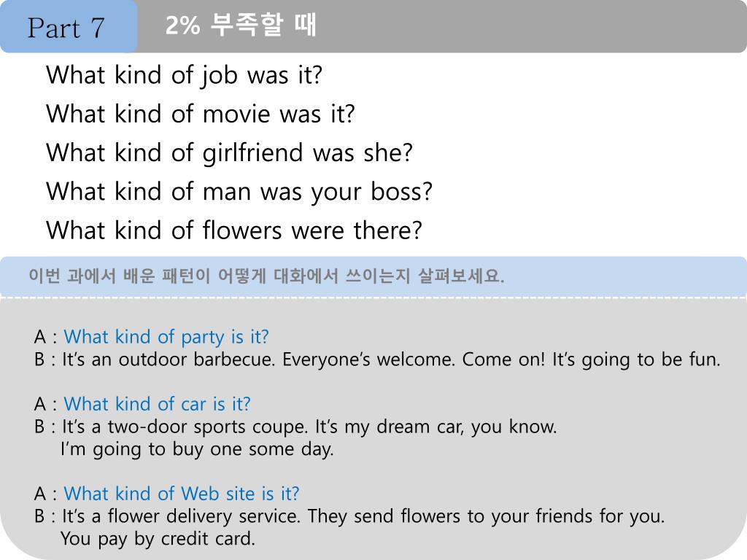Select the two-door sports coupe answer
Viewport: 747px width, 560px height.
pyautogui.click(x=309, y=427)
